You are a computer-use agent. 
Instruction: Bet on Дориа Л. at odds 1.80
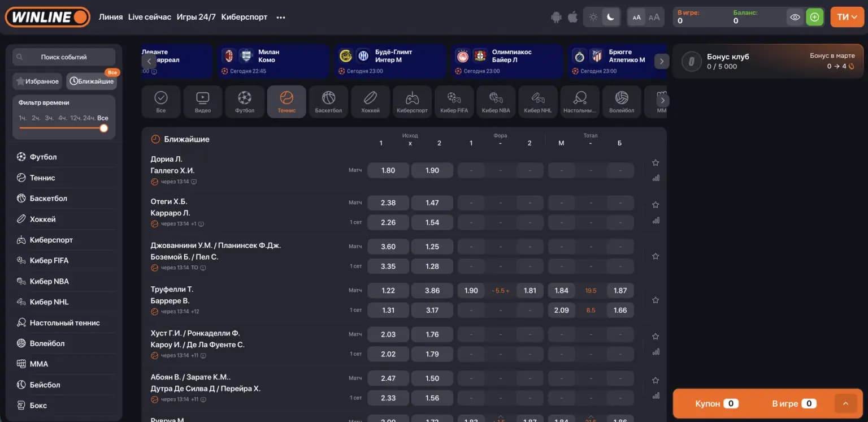[x=388, y=170]
